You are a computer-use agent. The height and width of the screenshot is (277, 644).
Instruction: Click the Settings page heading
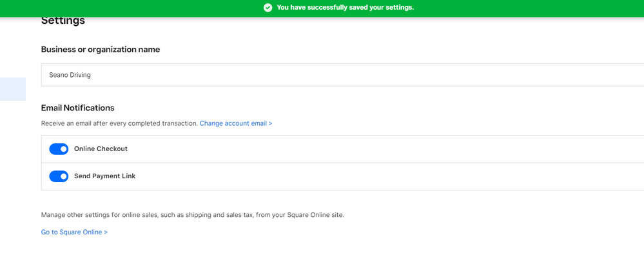63,21
